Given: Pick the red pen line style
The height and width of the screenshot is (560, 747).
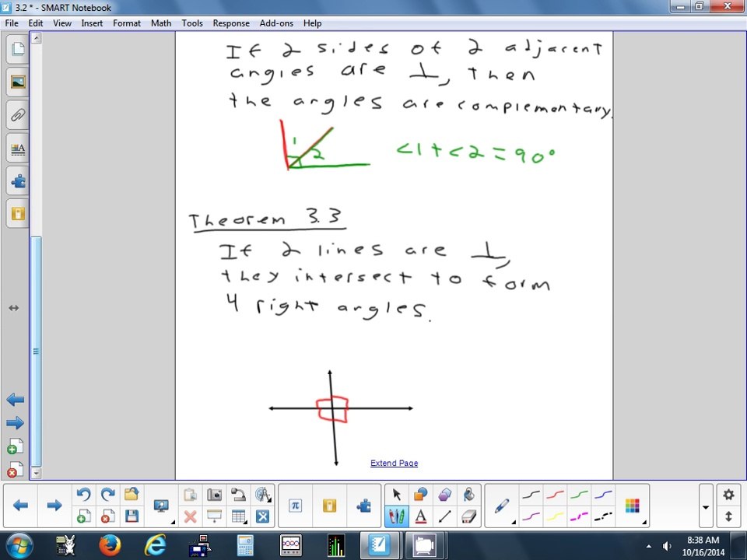Looking at the screenshot, I should pyautogui.click(x=555, y=495).
